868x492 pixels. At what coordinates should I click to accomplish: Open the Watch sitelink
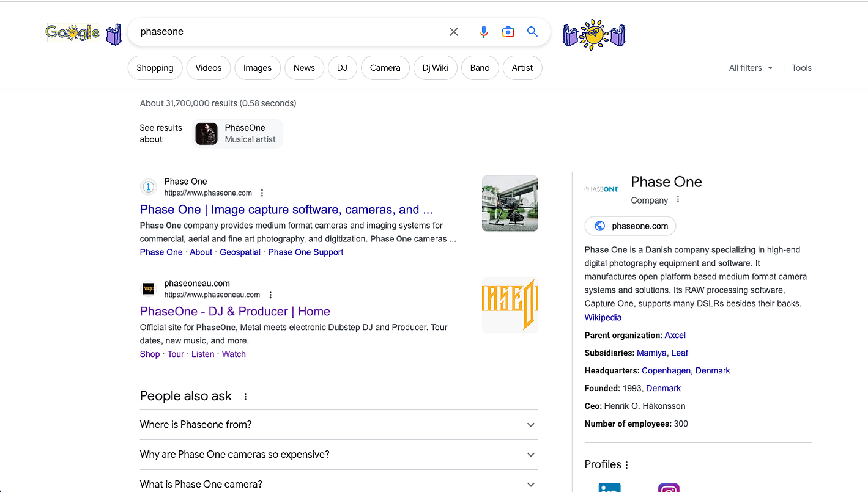[x=234, y=354]
